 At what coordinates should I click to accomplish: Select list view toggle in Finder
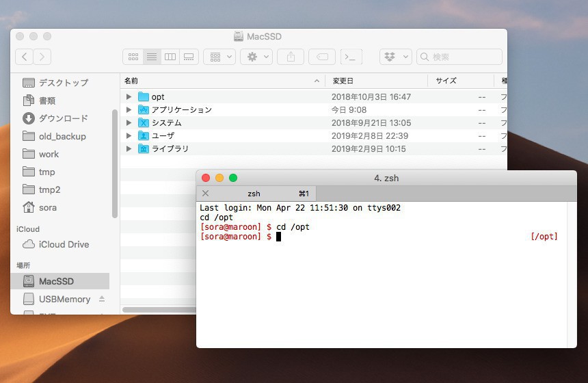pos(152,57)
